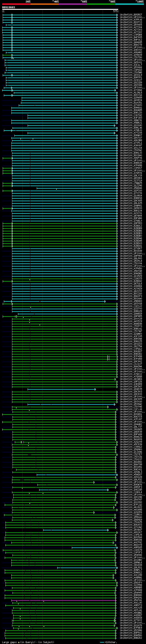Select UniRef100_B9G8U7 label
146x644 pixels.
point(131,351)
